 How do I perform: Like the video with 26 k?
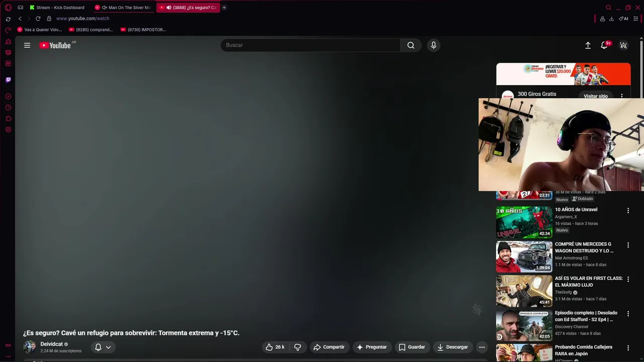(x=275, y=347)
